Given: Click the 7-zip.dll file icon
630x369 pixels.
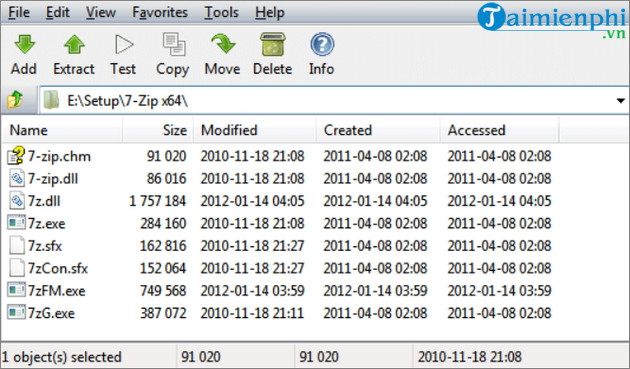Looking at the screenshot, I should (x=16, y=178).
